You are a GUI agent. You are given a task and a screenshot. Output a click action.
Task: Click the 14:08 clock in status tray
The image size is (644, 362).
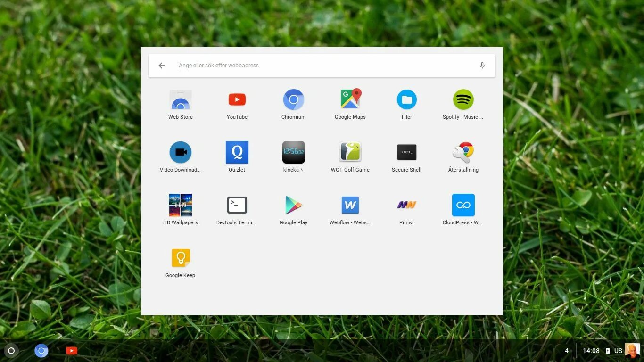[591, 351]
